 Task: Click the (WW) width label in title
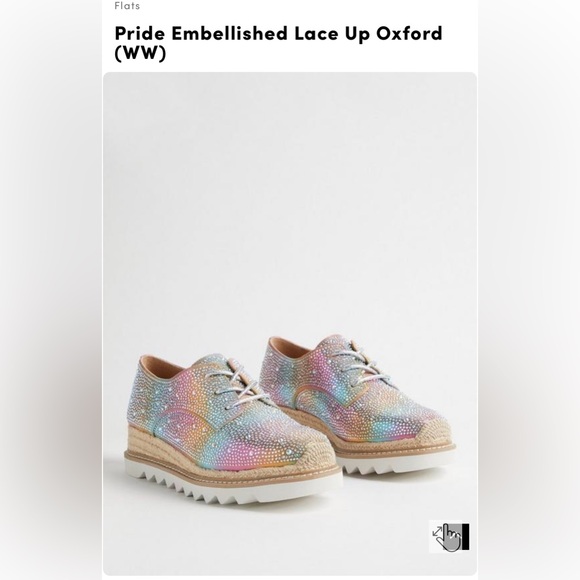[x=140, y=53]
